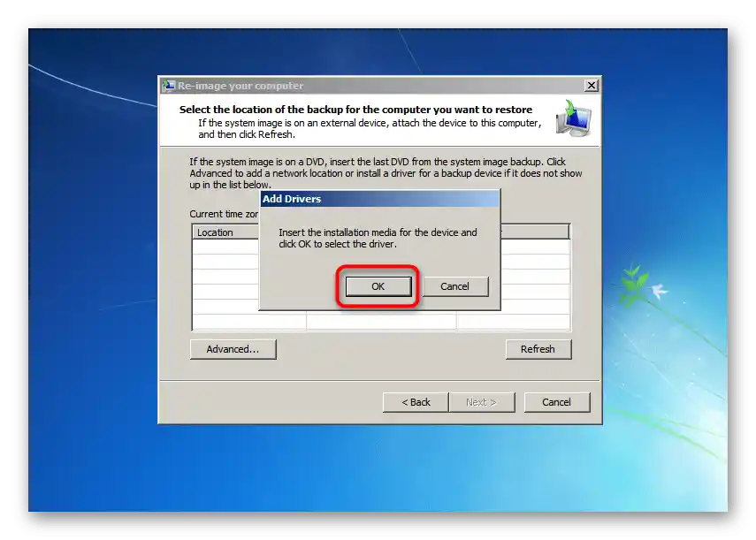Click the 'Select the location of the backup' heading
The image size is (756, 540).
tap(355, 110)
